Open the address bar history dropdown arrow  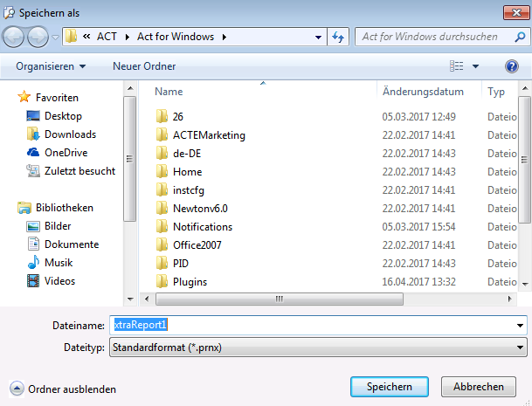(x=318, y=37)
